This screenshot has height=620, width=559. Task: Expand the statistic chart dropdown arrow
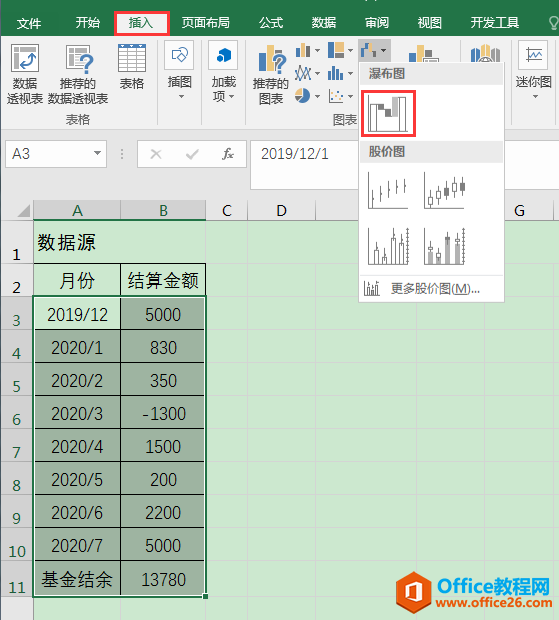(x=350, y=74)
